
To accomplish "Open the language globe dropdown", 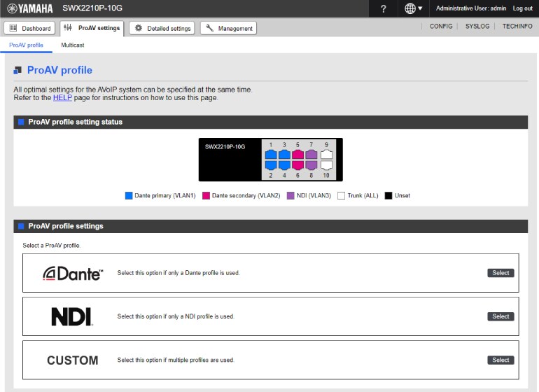I will [414, 8].
